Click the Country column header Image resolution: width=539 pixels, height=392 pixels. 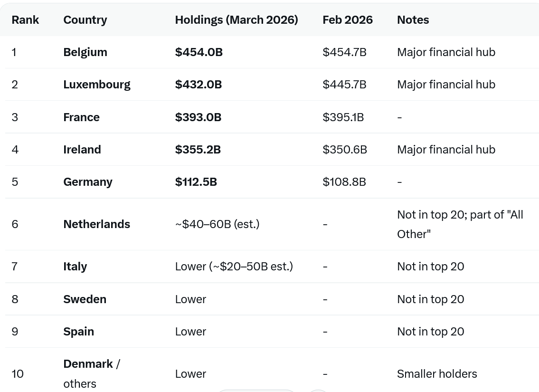pyautogui.click(x=85, y=20)
